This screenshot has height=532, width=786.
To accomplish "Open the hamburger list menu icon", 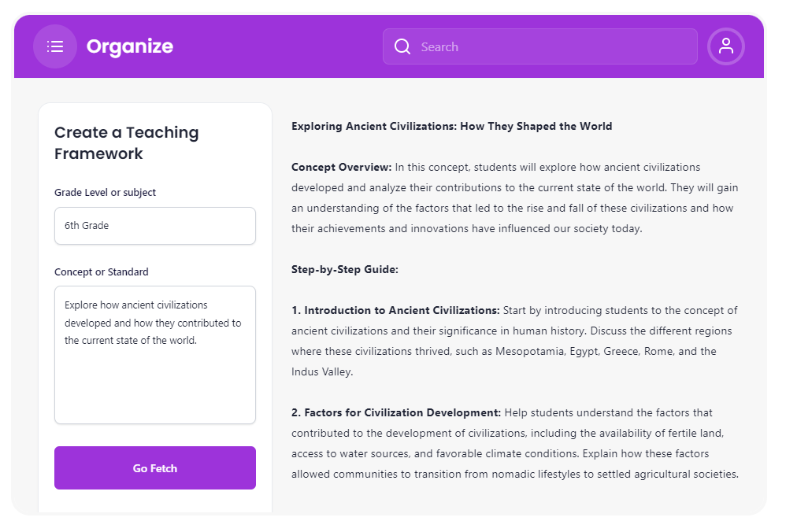I will pos(55,46).
